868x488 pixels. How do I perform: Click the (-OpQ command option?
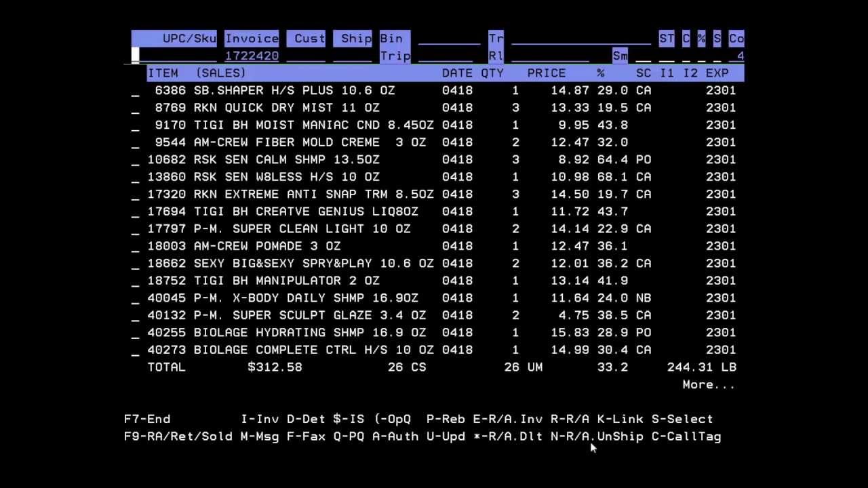(393, 420)
